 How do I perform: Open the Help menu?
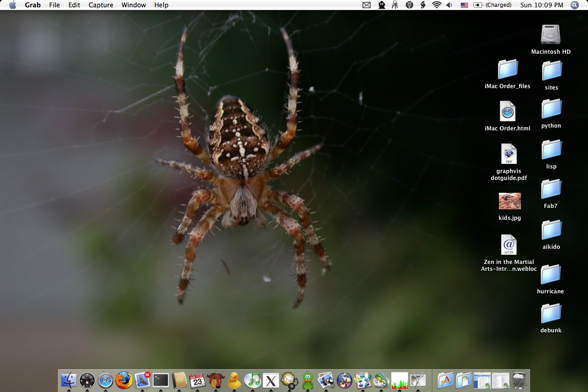161,5
